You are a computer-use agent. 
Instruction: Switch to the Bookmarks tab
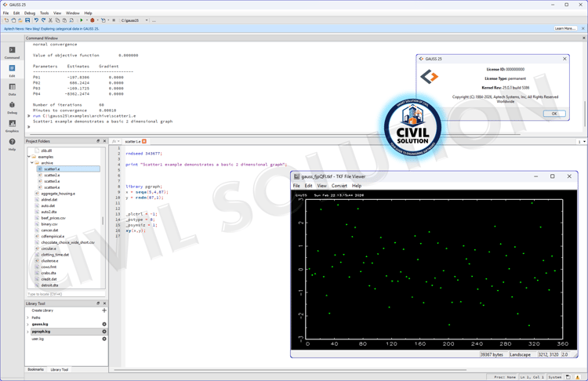(x=35, y=369)
